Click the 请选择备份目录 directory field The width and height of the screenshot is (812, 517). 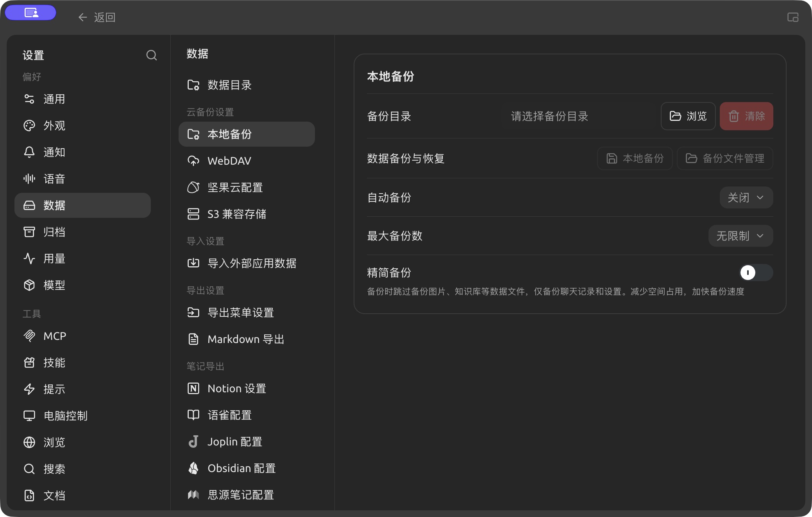(579, 116)
